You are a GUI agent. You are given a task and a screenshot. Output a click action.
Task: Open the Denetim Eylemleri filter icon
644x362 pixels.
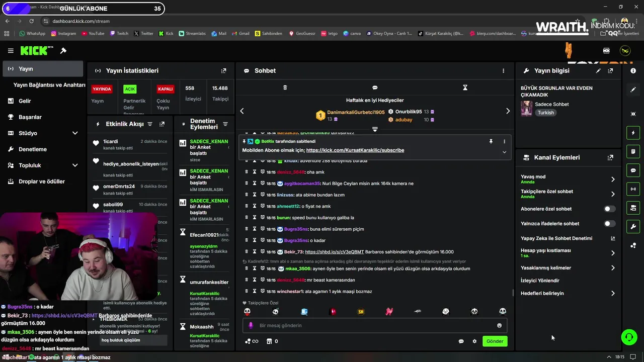click(x=225, y=124)
